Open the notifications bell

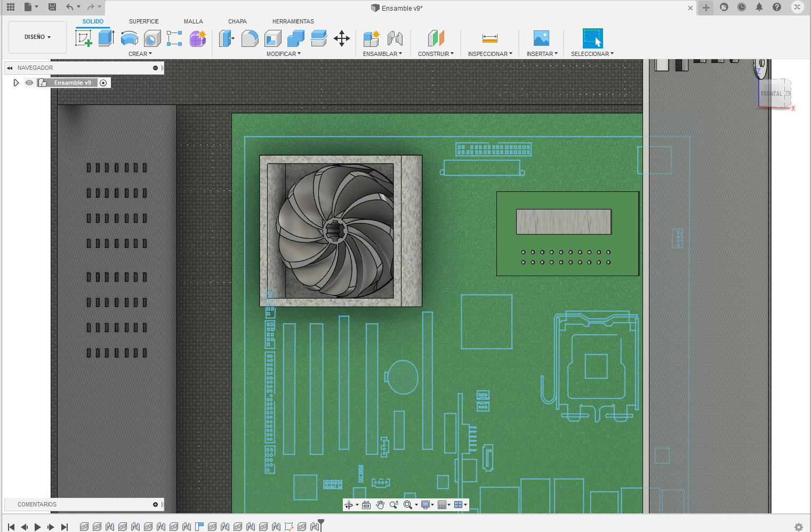(759, 7)
